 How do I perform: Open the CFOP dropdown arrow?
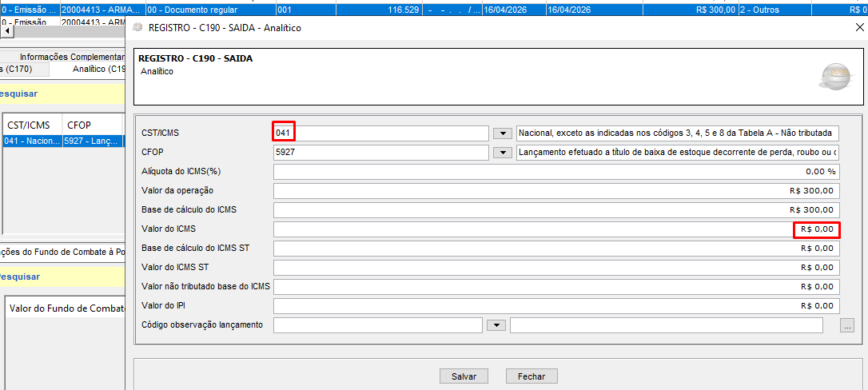[x=502, y=153]
